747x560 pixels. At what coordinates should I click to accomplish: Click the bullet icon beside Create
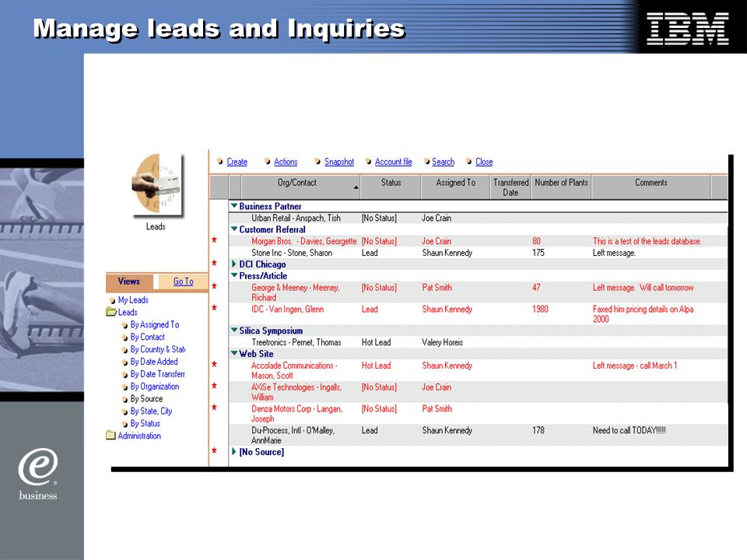(219, 162)
